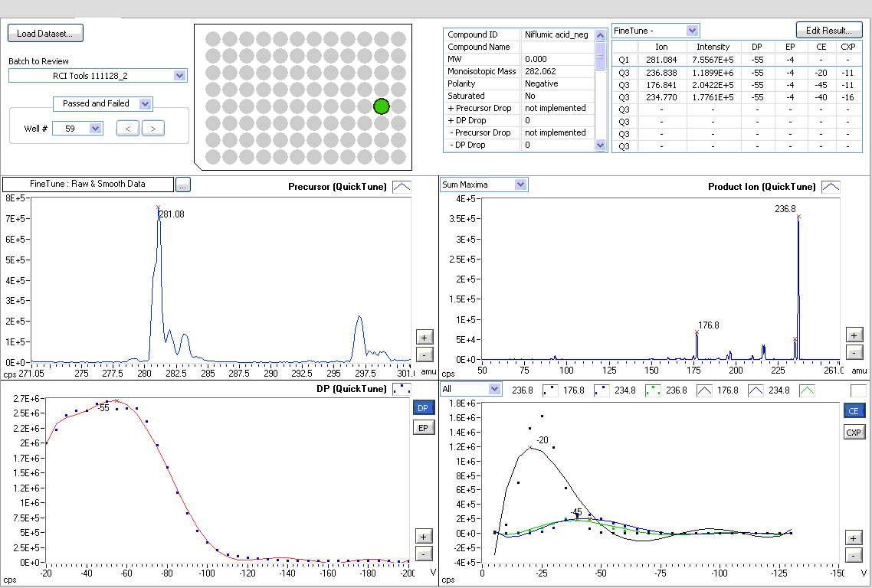
Task: Open the Sum Maxima dropdown
Action: 520,185
